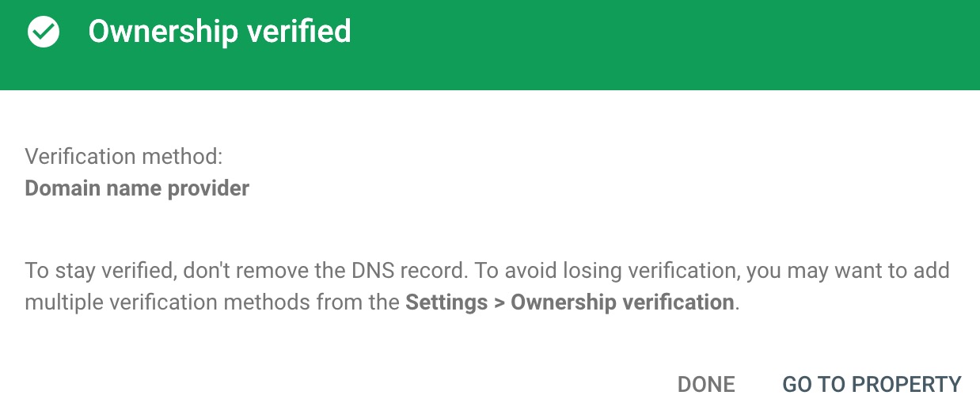Viewport: 980px width, 418px height.
Task: Click the "Verification method:" label
Action: point(124,156)
